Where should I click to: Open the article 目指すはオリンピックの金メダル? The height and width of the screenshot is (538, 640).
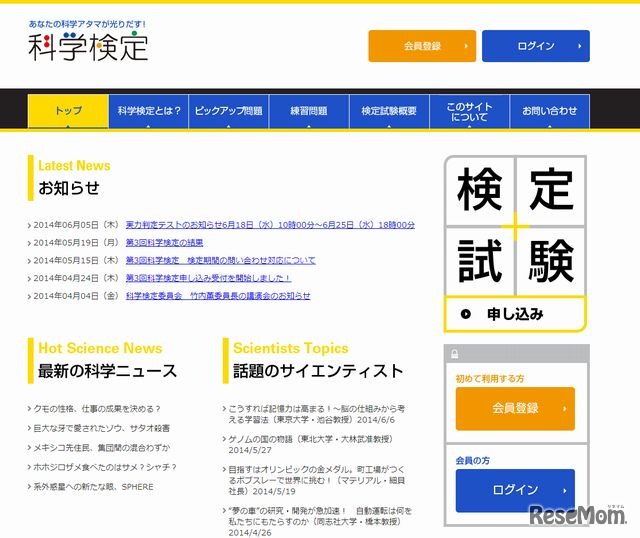[317, 480]
